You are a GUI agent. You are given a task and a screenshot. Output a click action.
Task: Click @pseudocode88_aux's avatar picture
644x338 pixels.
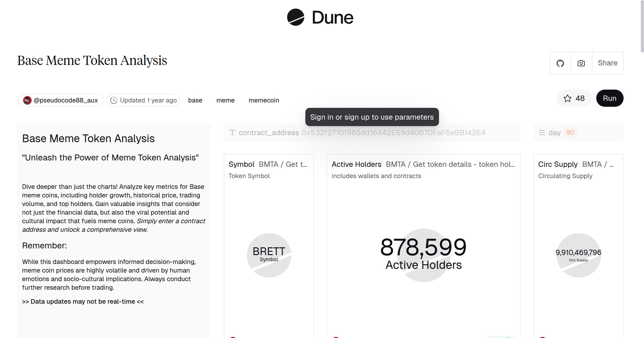click(28, 100)
